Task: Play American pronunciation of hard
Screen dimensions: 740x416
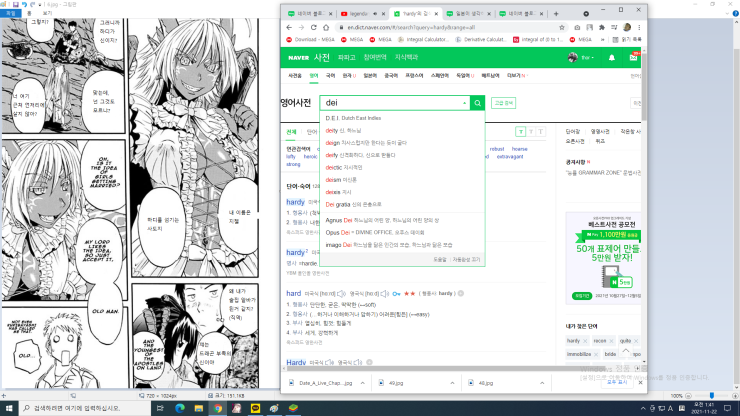Action: pyautogui.click(x=341, y=294)
